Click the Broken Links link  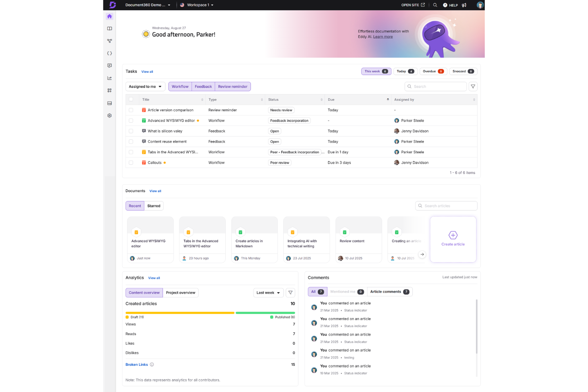[x=136, y=364]
